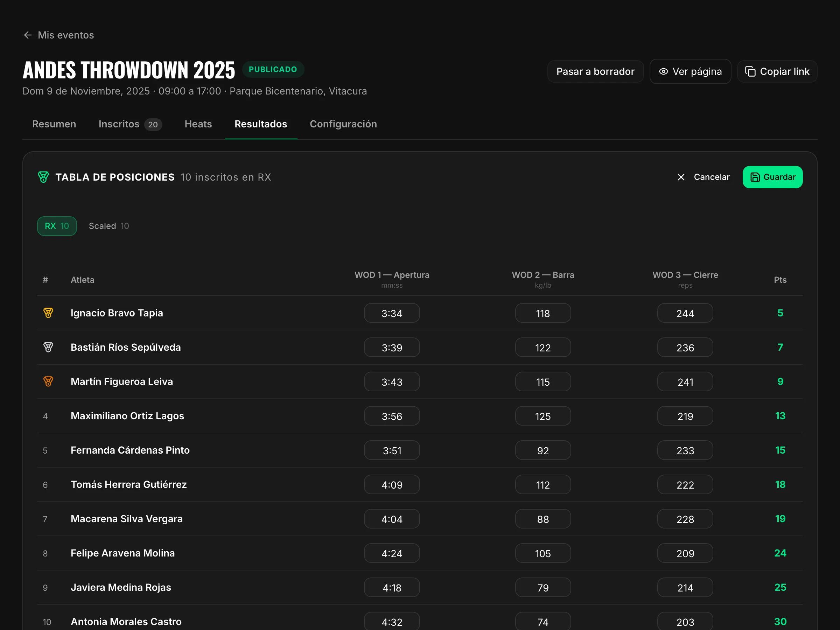Click the Atleta column header
The height and width of the screenshot is (630, 840).
click(82, 280)
